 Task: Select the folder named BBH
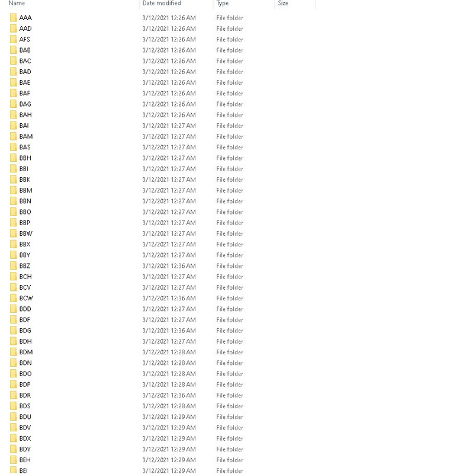25,158
